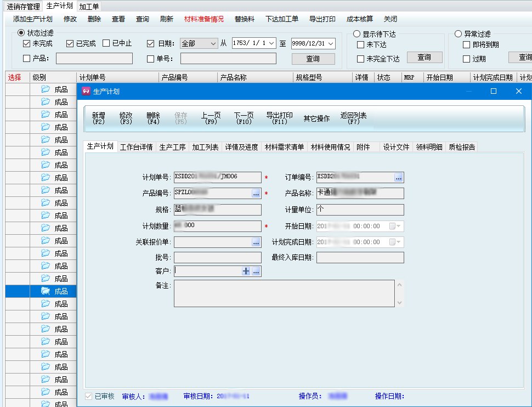Click the folder icon of the highlighted 成品 row
Viewport: 532px width, 407px height.
click(45, 291)
